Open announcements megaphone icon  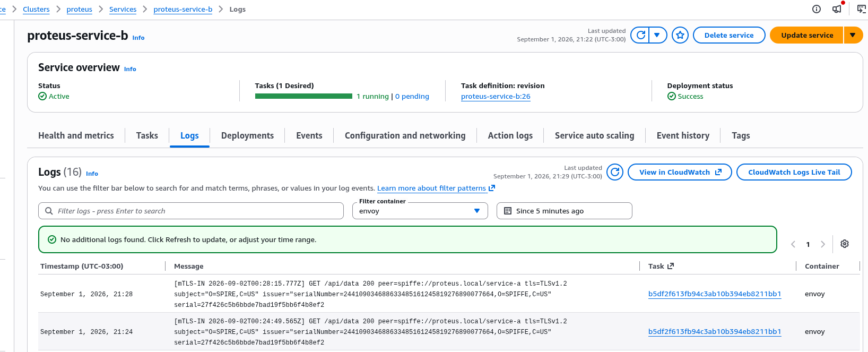point(837,8)
